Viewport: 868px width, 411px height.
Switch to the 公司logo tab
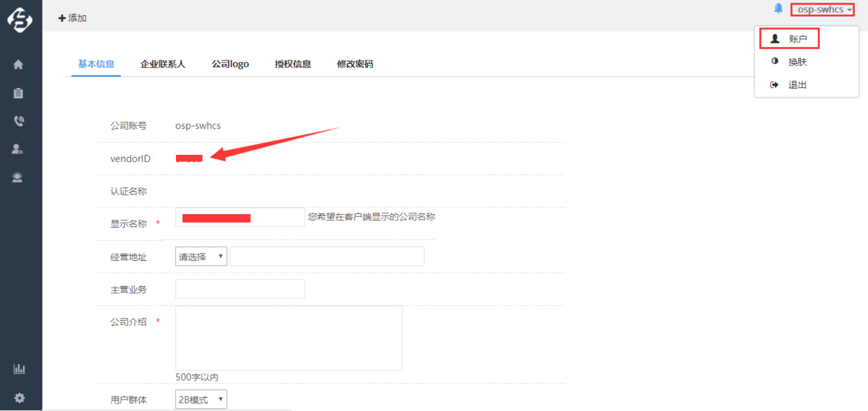[230, 64]
